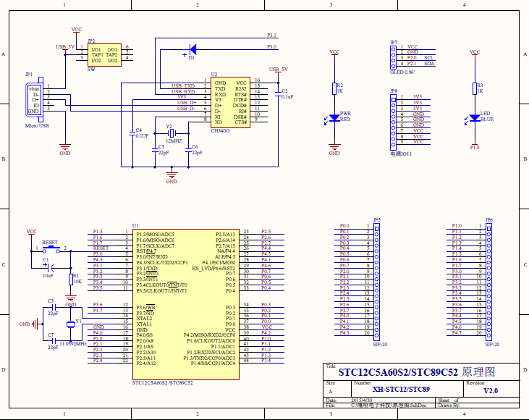Click the CH340G part name under U2

220,130
